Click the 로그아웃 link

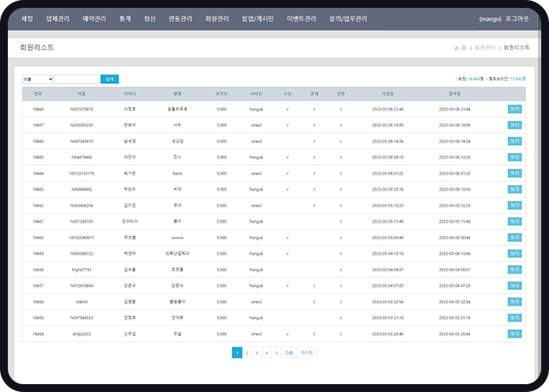click(517, 19)
